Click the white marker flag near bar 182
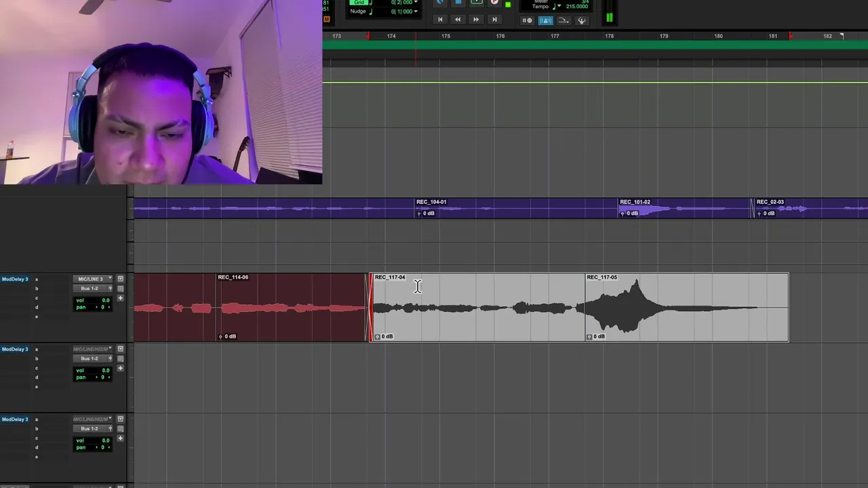Viewport: 868px width, 488px height. click(x=842, y=35)
